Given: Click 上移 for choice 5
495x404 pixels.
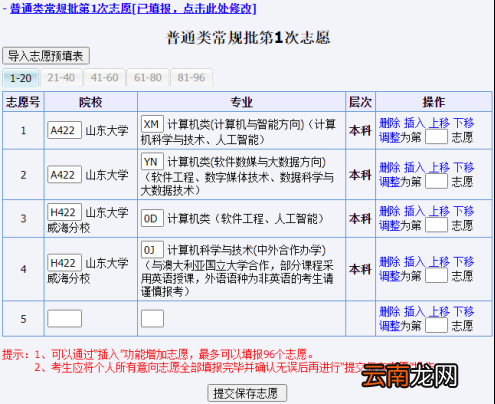Looking at the screenshot, I should click(439, 312).
